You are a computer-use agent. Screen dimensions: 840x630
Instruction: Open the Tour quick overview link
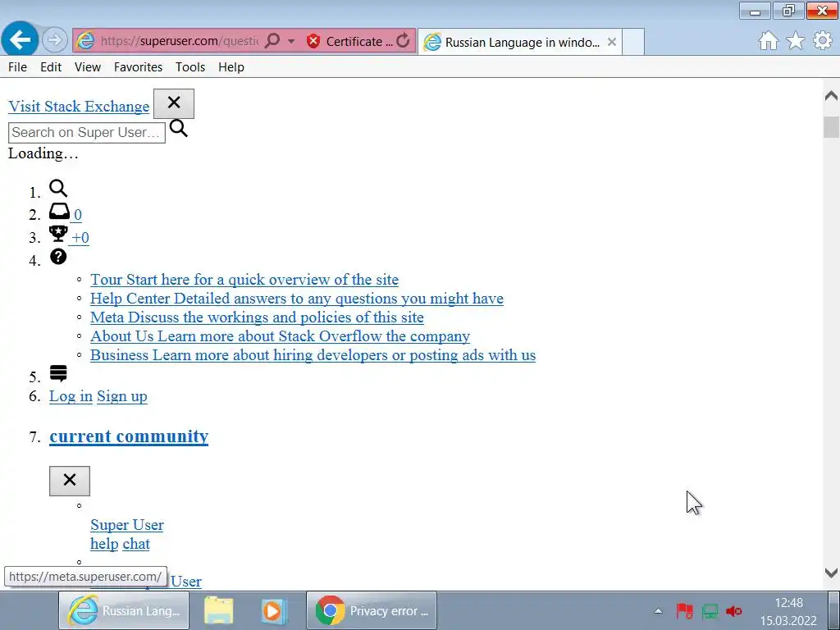coord(244,280)
